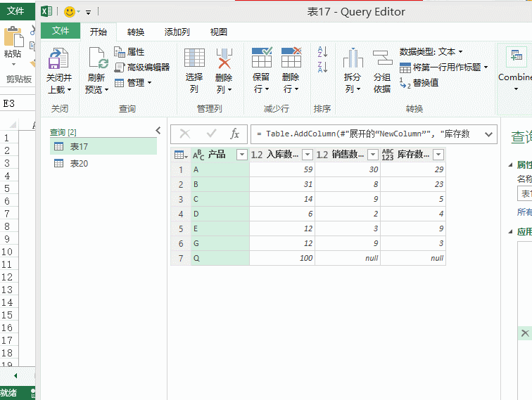Click the fx function icon

tap(235, 134)
